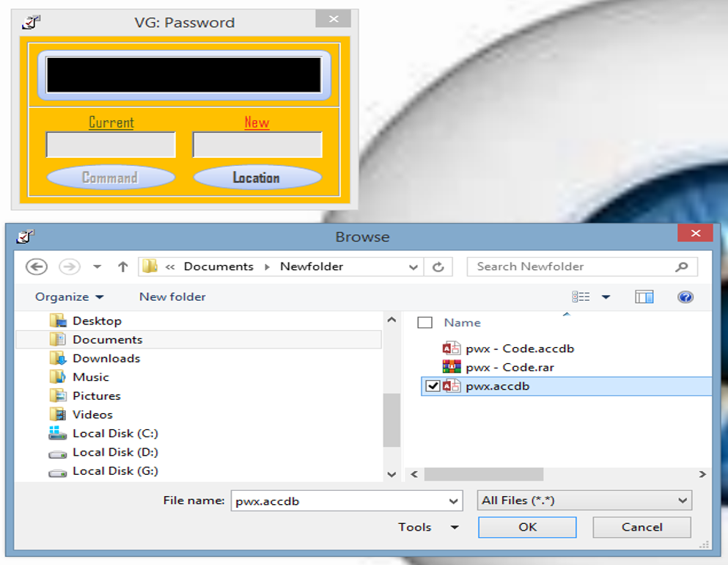The width and height of the screenshot is (728, 565).
Task: Open the Organize menu
Action: click(69, 297)
